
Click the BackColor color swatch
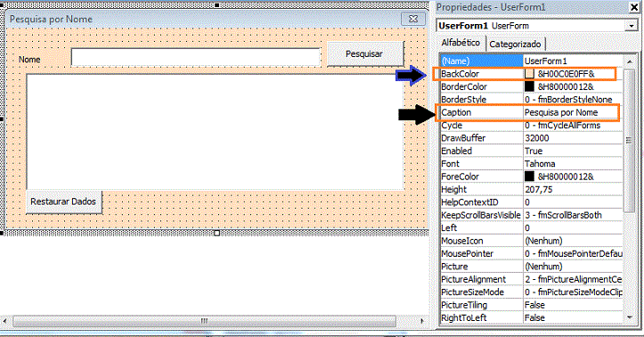pyautogui.click(x=529, y=74)
